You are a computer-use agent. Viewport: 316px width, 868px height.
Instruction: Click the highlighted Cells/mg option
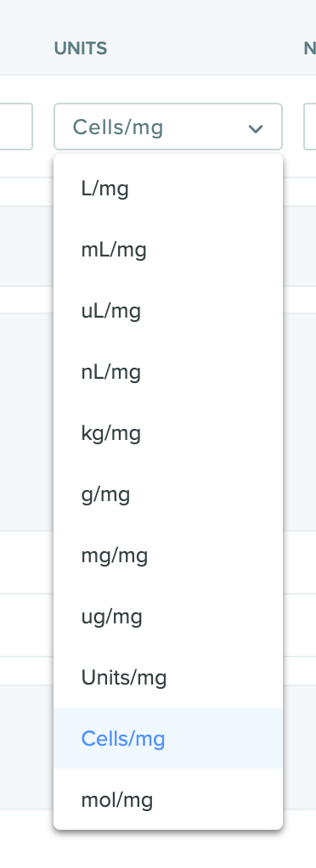pos(168,738)
